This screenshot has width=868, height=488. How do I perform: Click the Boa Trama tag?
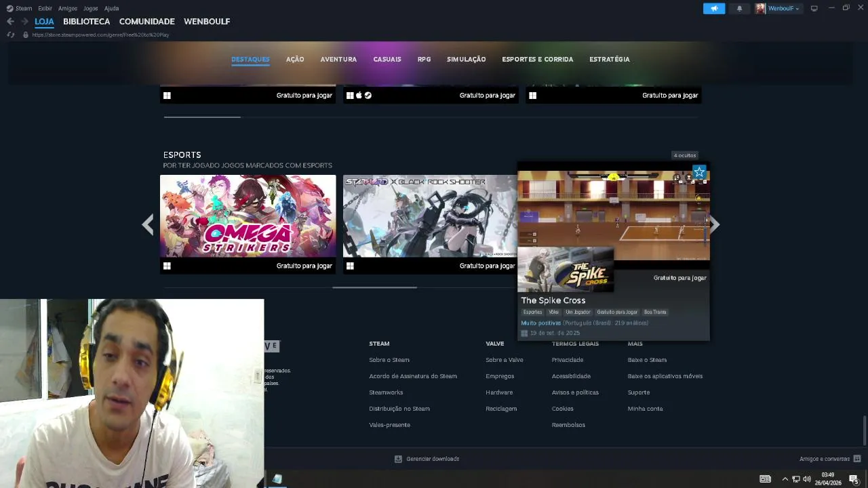point(655,312)
